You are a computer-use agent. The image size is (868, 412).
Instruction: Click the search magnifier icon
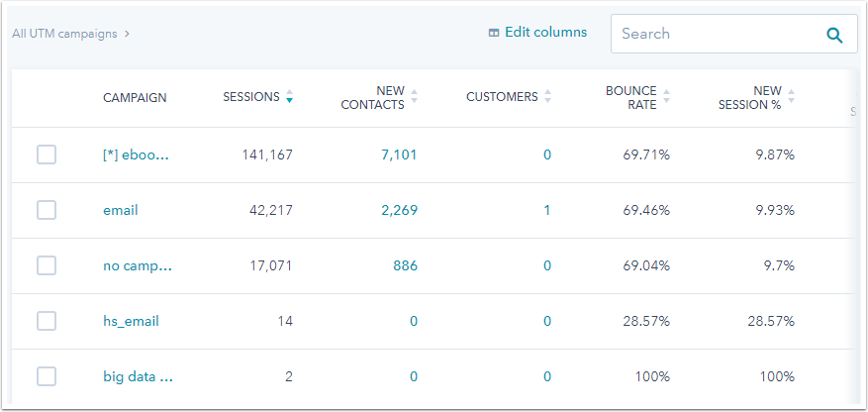[834, 35]
